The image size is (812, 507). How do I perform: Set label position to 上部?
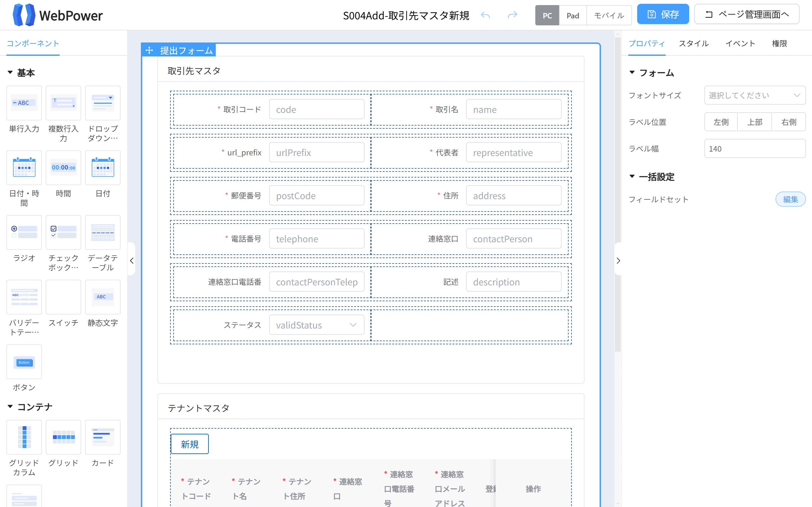click(x=755, y=122)
